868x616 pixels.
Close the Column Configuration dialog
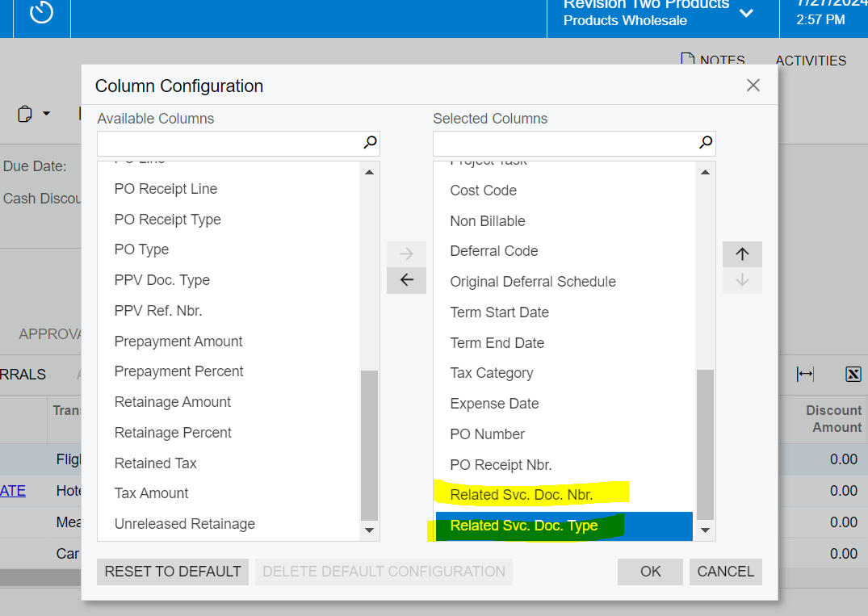tap(753, 86)
